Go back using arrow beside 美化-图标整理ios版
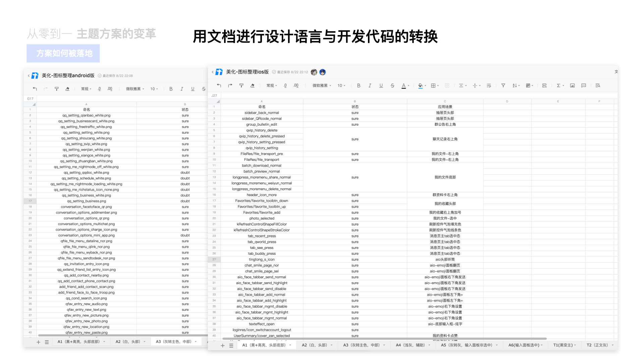The height and width of the screenshot is (362, 644). pyautogui.click(x=213, y=72)
